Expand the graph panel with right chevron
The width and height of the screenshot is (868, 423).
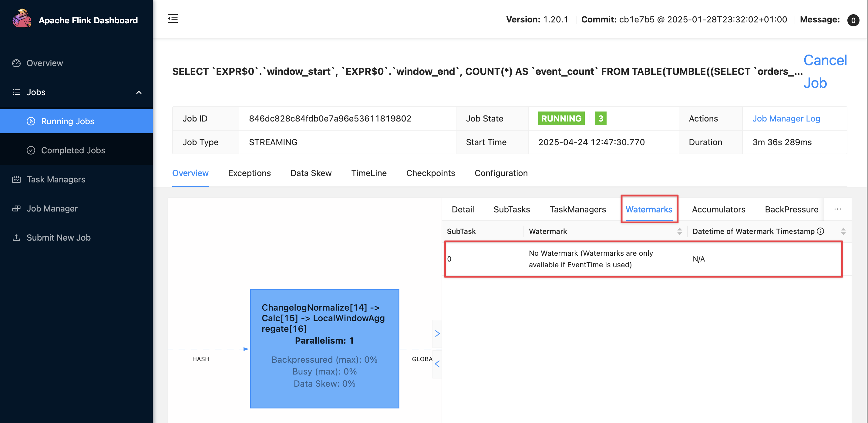click(x=437, y=333)
